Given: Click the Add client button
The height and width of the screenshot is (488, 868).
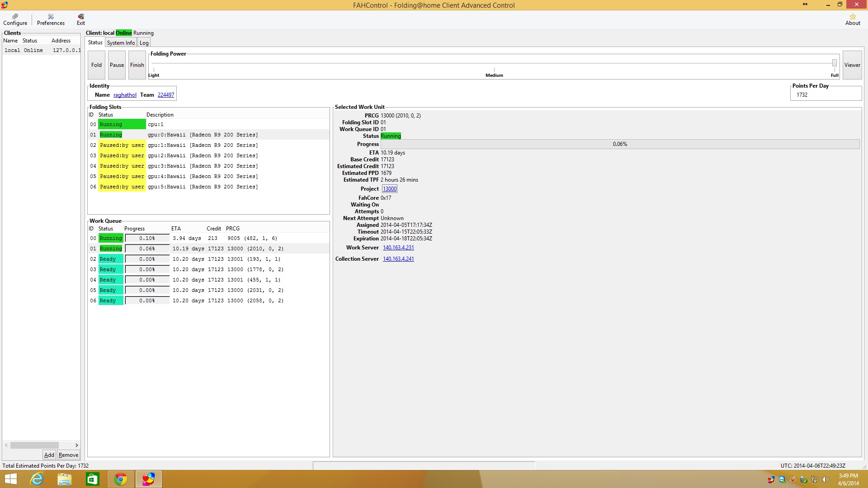Looking at the screenshot, I should pyautogui.click(x=49, y=455).
